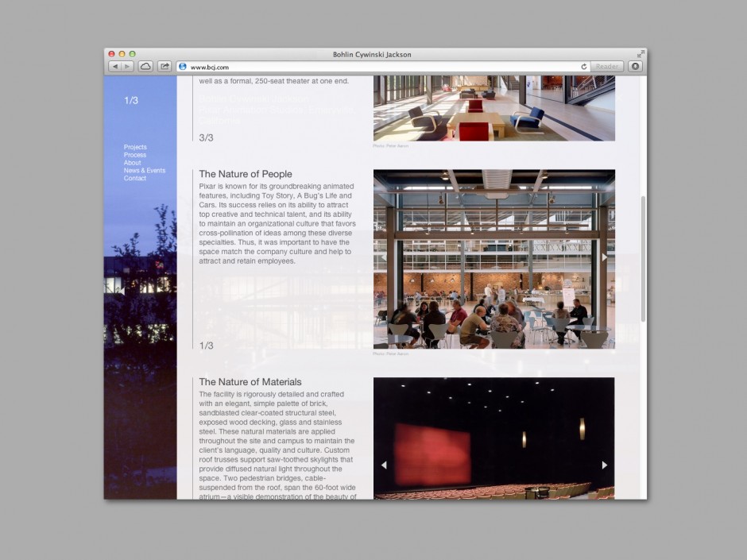
Task: Open the News & Events link
Action: [x=145, y=171]
